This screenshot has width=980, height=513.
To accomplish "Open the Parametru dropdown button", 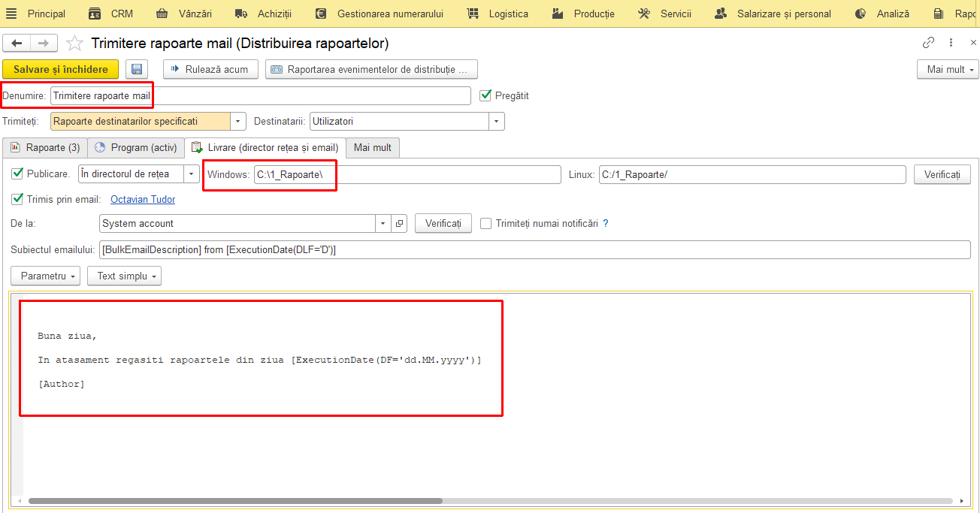I will 46,276.
